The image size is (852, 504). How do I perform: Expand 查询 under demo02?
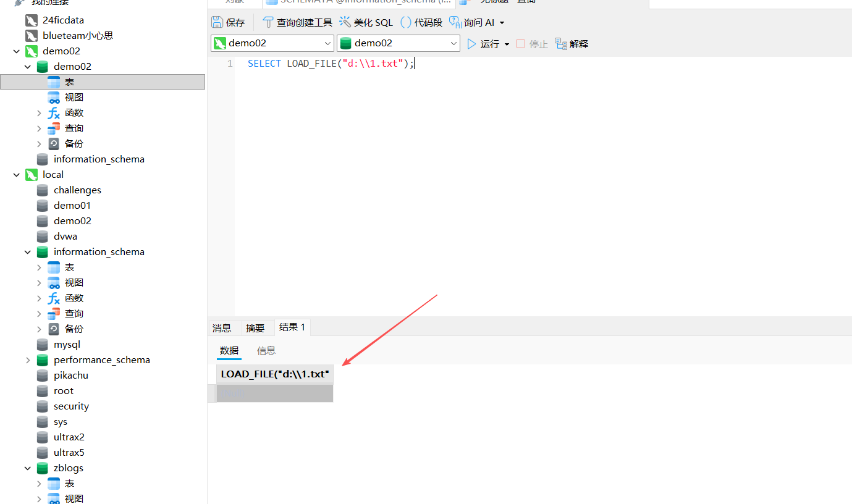click(39, 128)
